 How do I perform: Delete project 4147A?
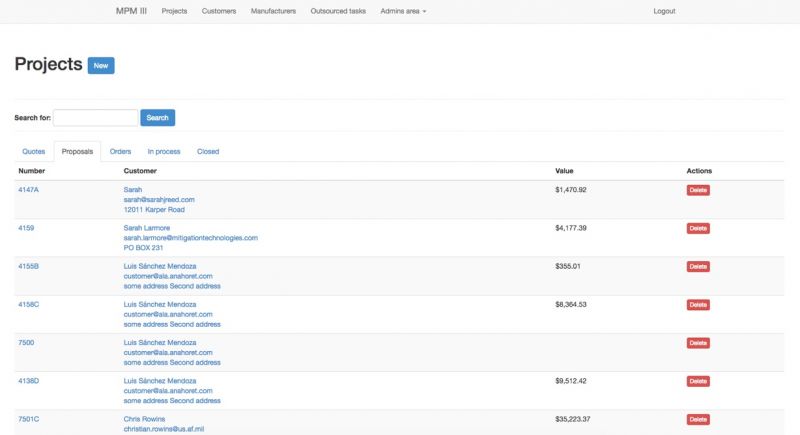click(x=698, y=190)
